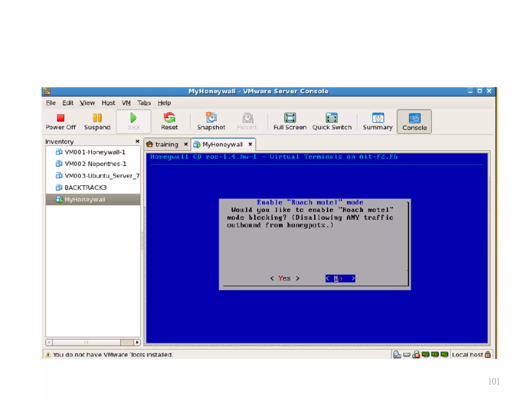Switch to the training tab
The height and width of the screenshot is (399, 532).
[x=166, y=144]
